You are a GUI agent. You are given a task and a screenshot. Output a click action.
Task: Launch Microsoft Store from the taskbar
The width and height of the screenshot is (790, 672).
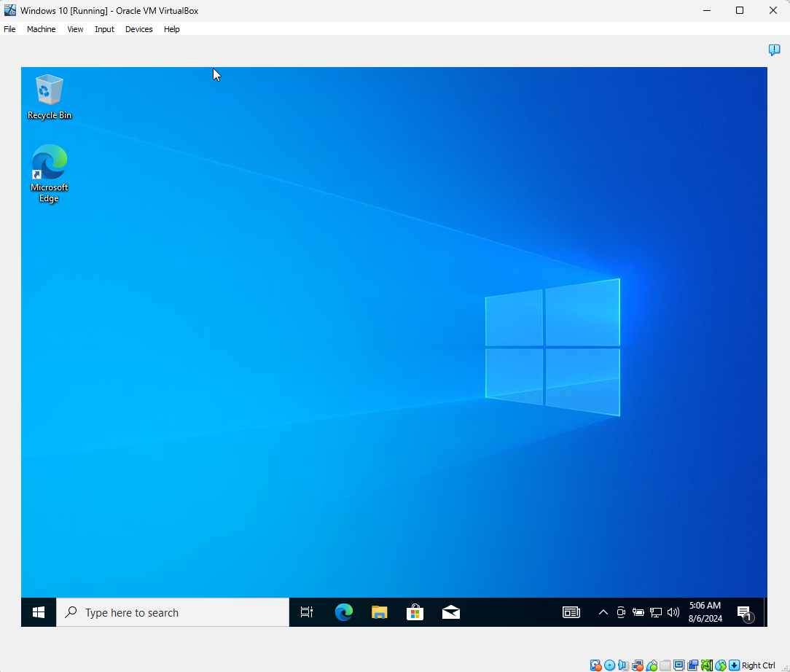(x=415, y=612)
